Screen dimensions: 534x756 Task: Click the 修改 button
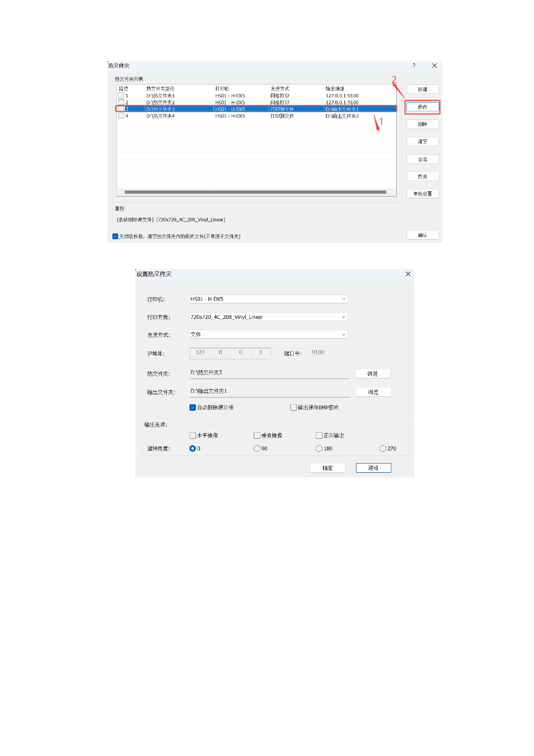tap(422, 107)
